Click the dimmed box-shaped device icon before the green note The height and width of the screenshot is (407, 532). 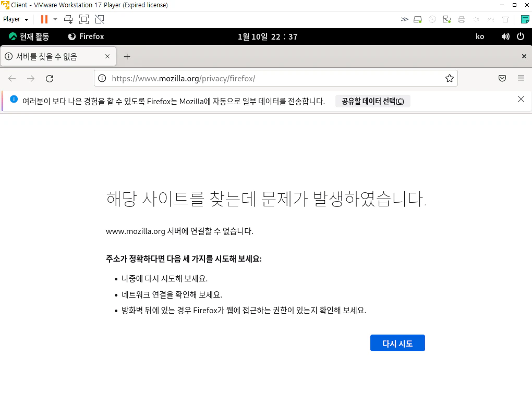tap(505, 19)
